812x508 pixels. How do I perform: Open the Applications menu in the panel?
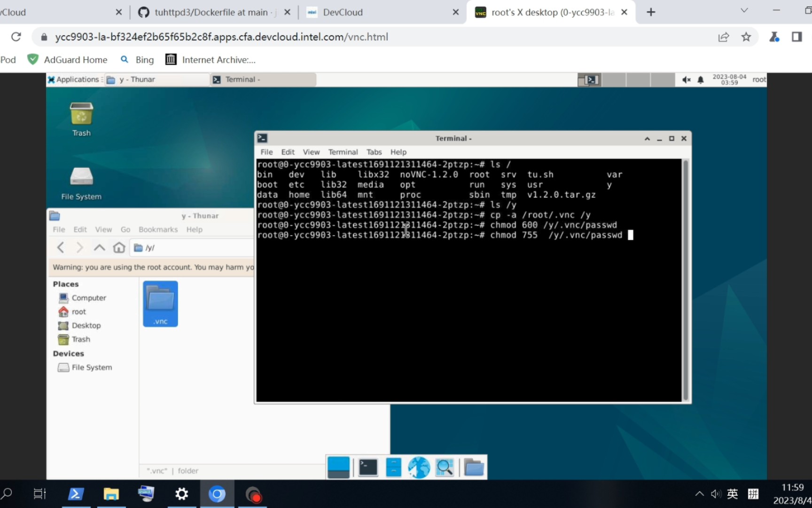tap(75, 79)
